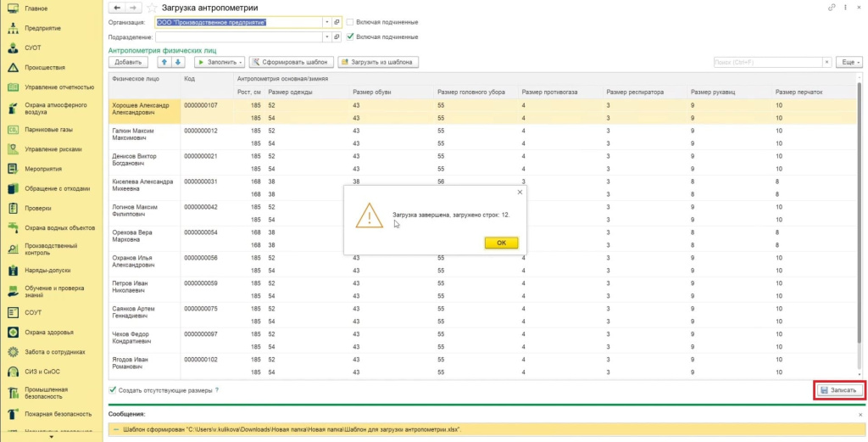Image resolution: width=868 pixels, height=442 pixels.
Task: Move row down with blue arrow
Action: point(178,62)
